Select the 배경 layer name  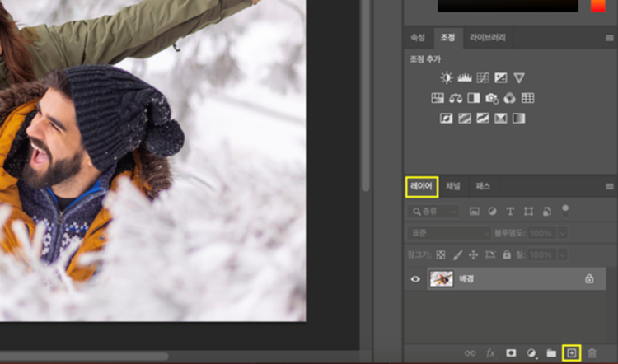(x=466, y=279)
